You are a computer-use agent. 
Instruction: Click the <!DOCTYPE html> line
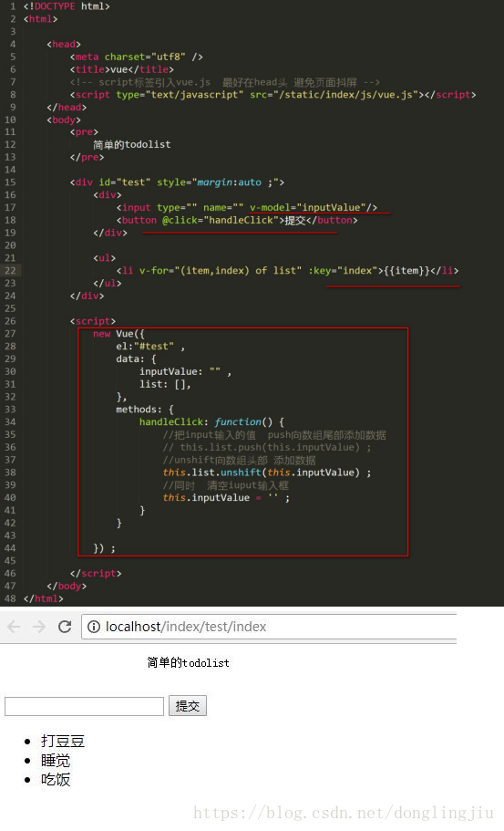67,6
